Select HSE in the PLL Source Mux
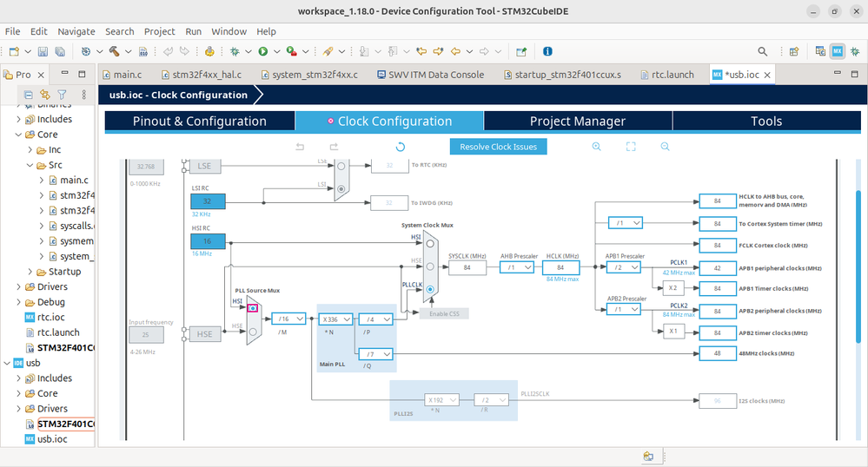 tap(253, 330)
